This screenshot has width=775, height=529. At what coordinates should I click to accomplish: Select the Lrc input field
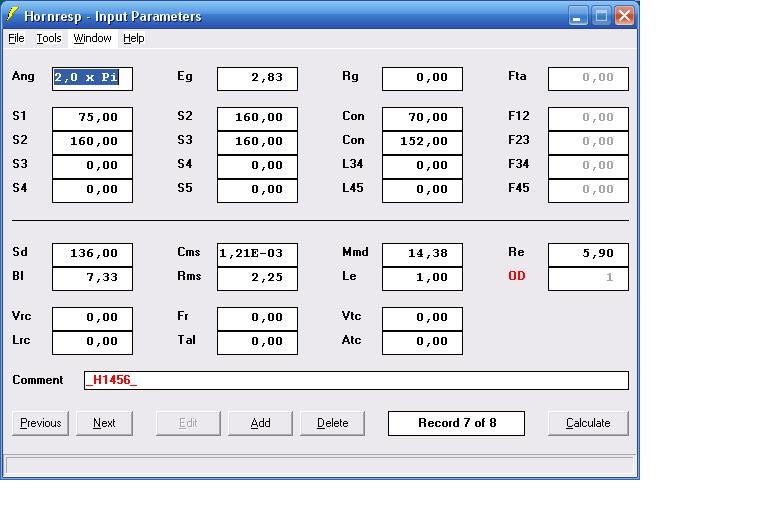[x=92, y=343]
